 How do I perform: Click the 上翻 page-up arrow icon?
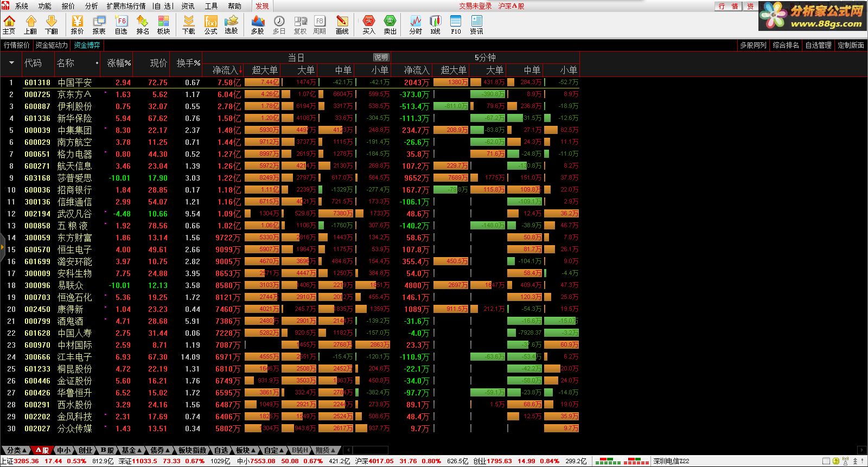pos(30,25)
